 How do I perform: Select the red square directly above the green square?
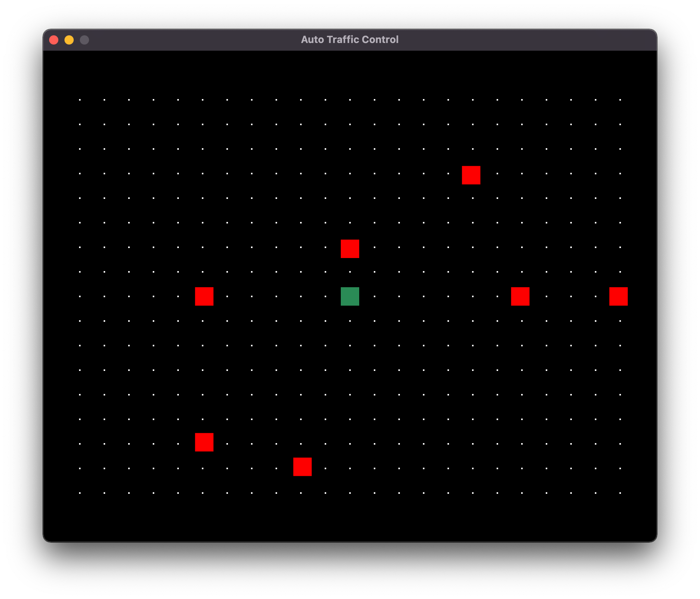click(x=350, y=249)
